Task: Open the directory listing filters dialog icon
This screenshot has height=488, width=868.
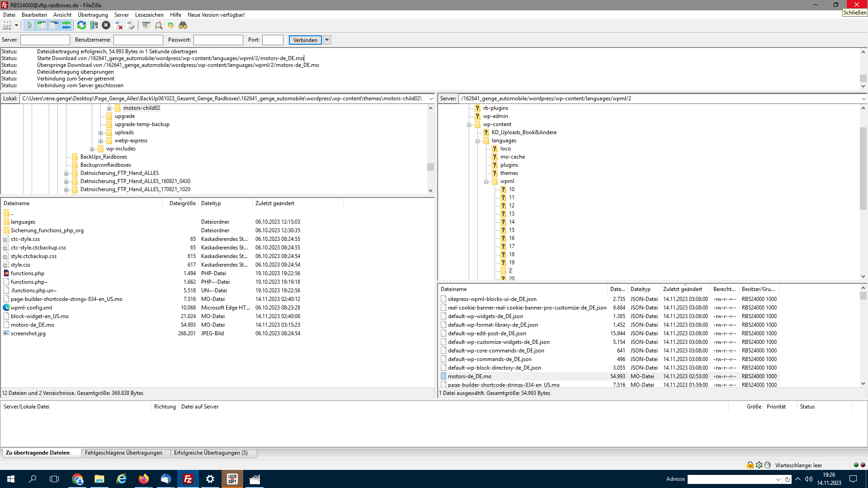Action: pyautogui.click(x=146, y=25)
